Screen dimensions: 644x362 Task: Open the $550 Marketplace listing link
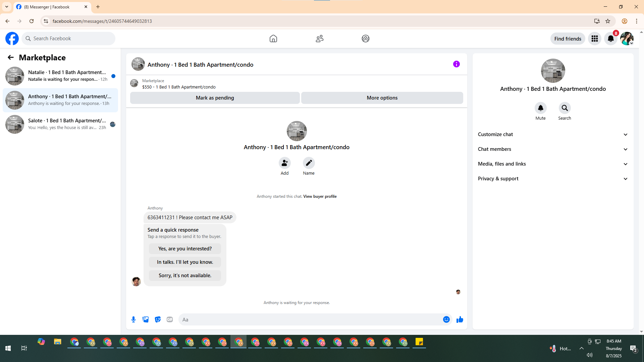179,87
